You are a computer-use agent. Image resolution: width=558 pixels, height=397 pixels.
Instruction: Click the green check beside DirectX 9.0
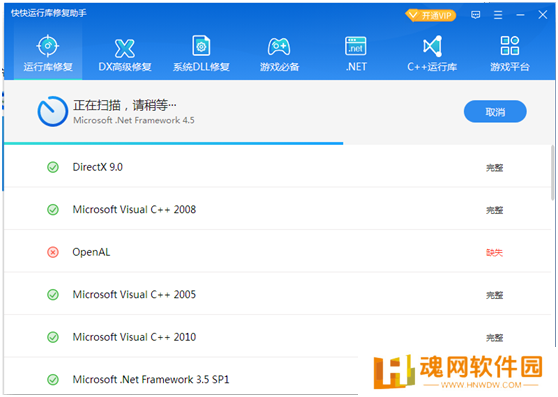coord(53,167)
